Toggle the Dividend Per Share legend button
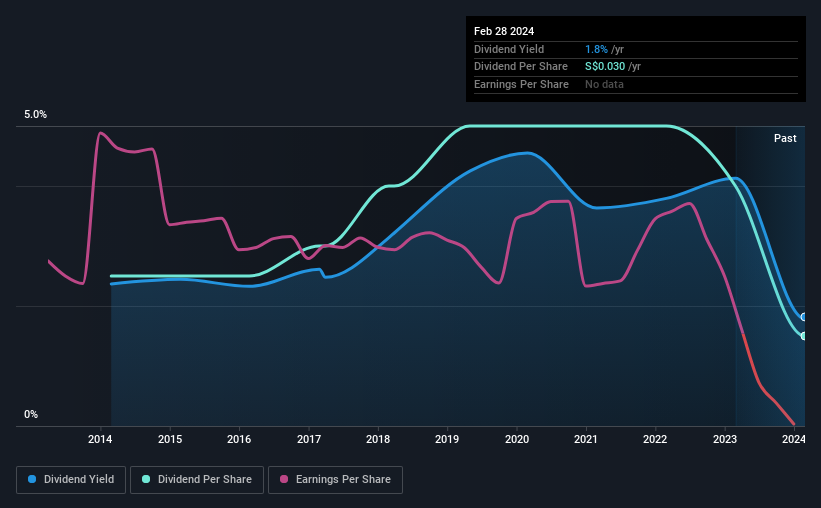This screenshot has height=508, width=821. pyautogui.click(x=197, y=480)
